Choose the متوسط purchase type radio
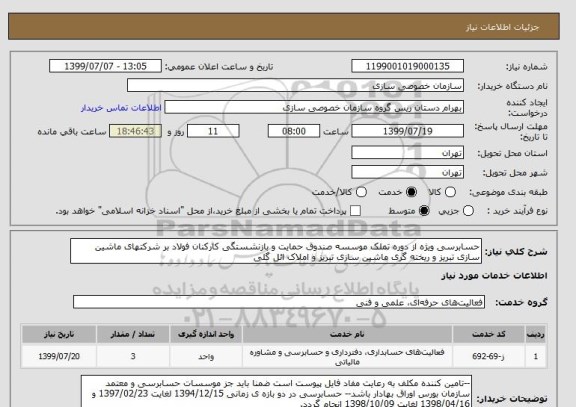 click(424, 211)
